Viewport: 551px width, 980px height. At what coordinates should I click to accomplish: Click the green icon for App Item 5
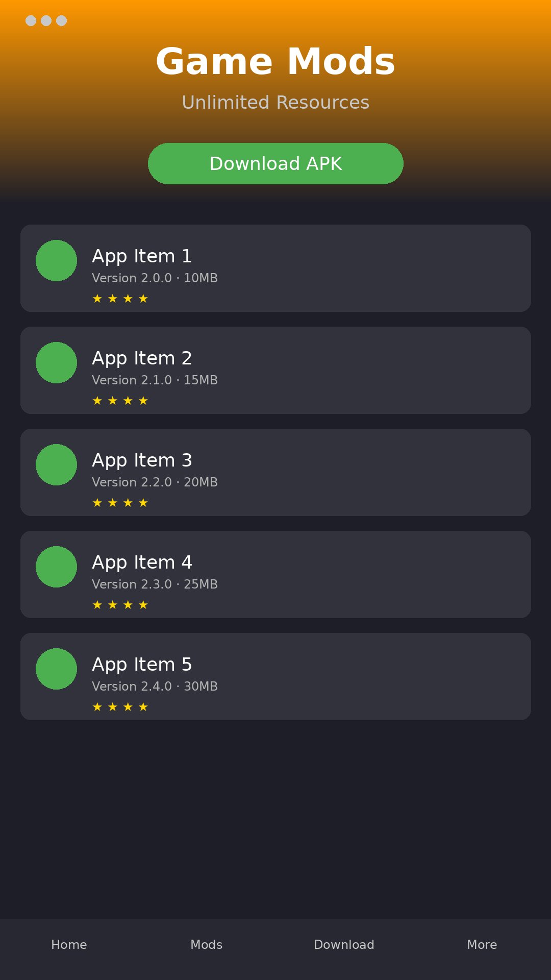click(x=56, y=669)
